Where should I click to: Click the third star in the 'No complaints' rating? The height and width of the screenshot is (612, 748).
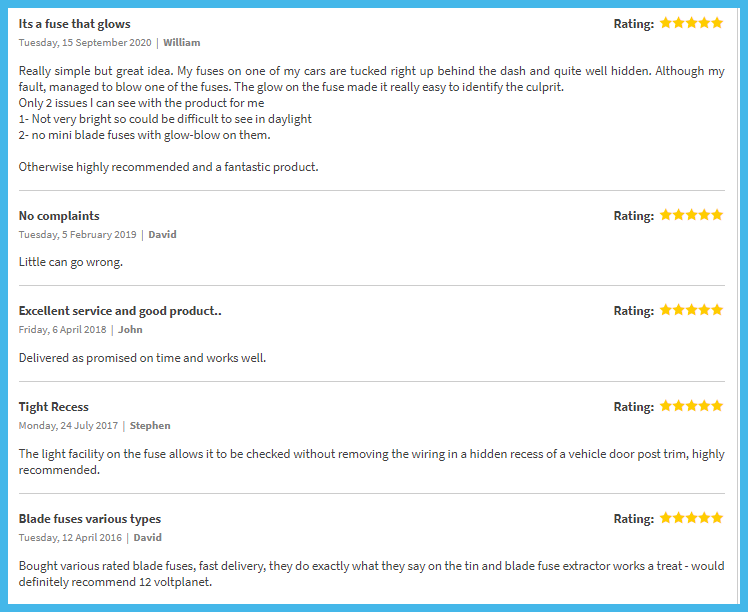[692, 215]
